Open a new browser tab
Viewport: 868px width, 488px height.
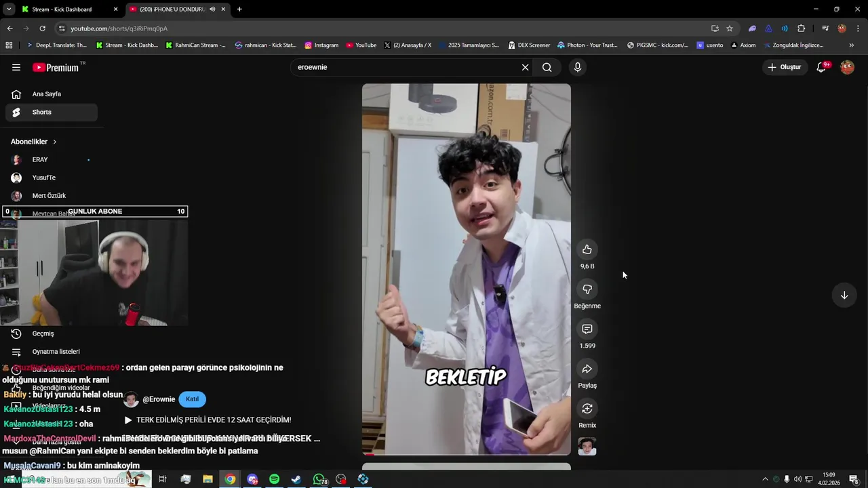pos(239,9)
